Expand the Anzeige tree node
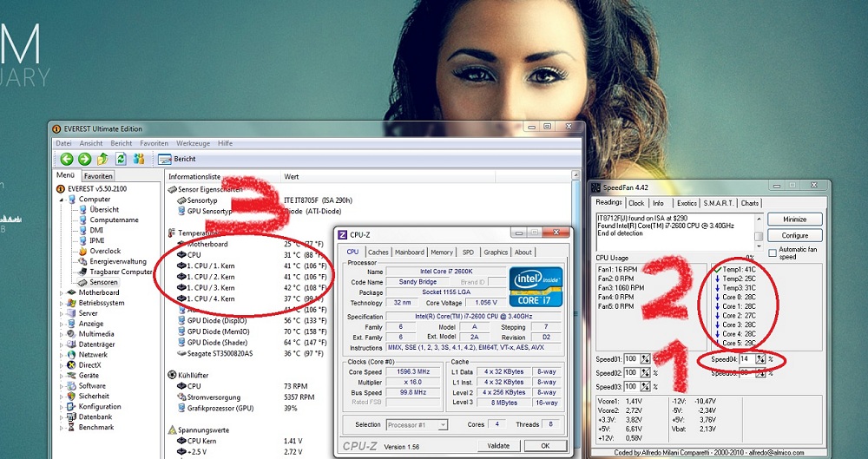The width and height of the screenshot is (868, 459). point(62,324)
